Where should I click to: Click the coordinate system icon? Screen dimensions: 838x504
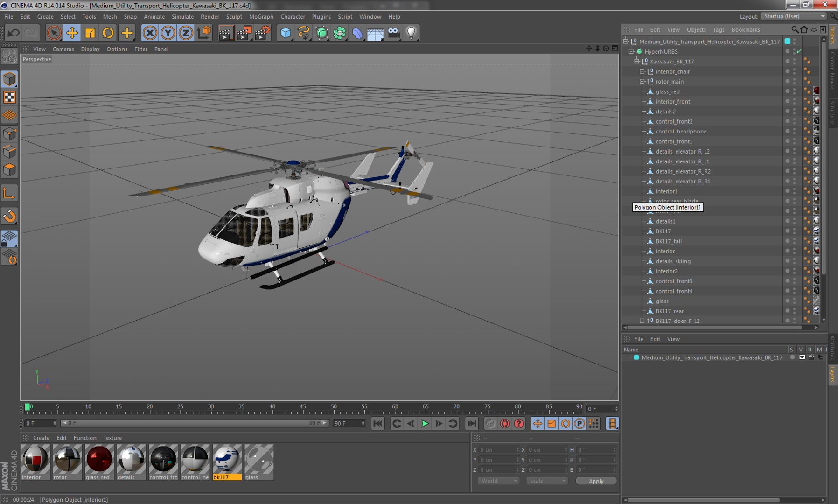[x=204, y=33]
